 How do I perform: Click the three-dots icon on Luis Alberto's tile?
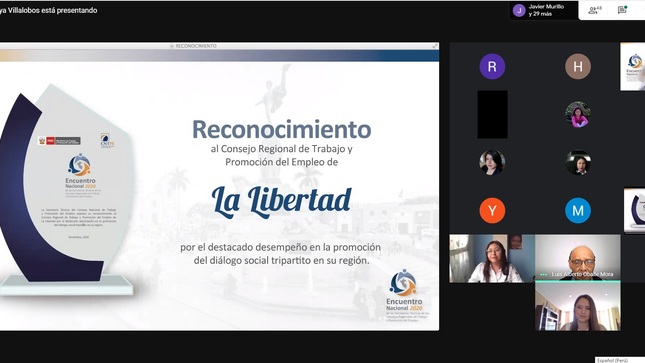coord(543,275)
